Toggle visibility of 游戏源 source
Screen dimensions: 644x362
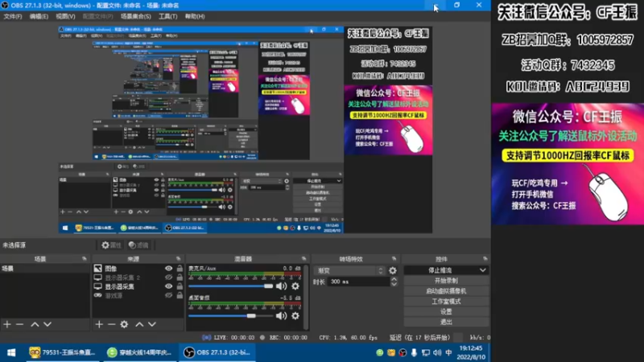point(168,295)
